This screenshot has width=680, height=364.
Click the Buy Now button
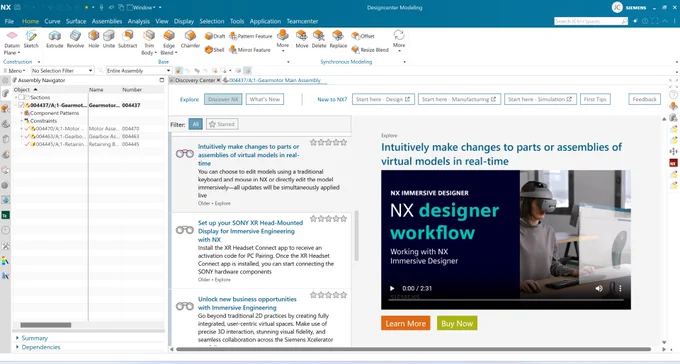tap(457, 323)
